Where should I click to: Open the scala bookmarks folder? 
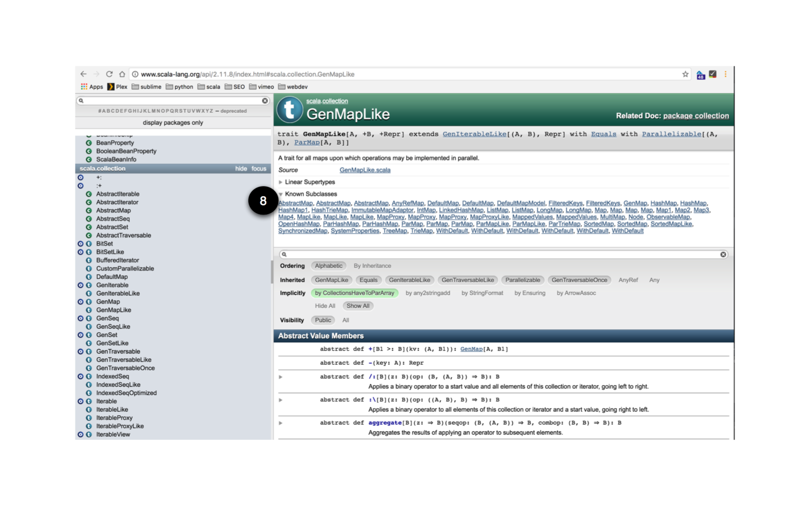pyautogui.click(x=209, y=87)
